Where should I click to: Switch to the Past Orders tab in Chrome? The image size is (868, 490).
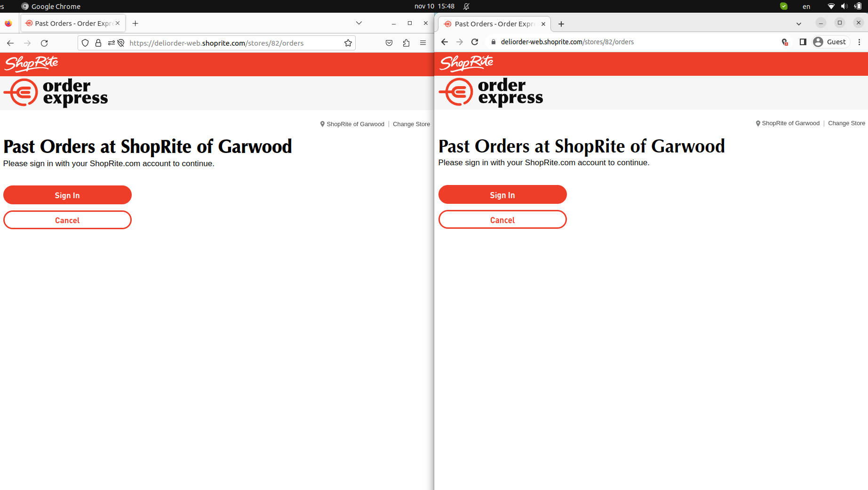click(492, 24)
